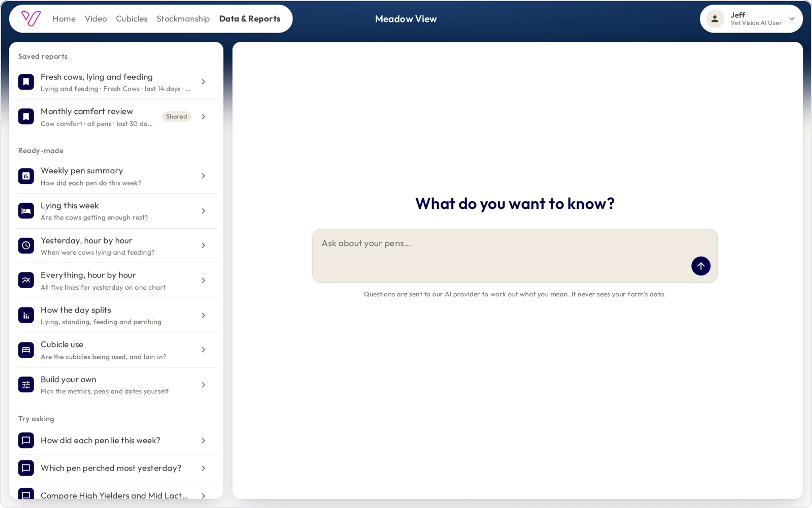Viewport: 812px width, 508px height.
Task: Click the Ask about your pens input box
Action: tap(514, 256)
